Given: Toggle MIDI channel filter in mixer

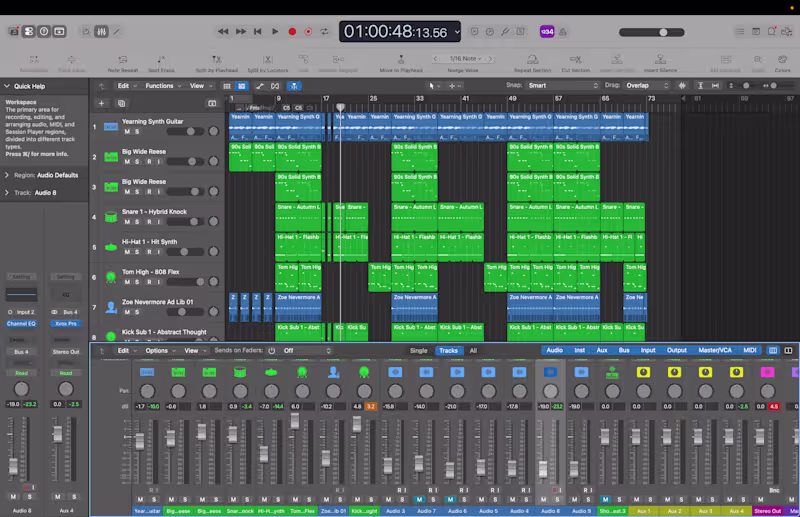Looking at the screenshot, I should pyautogui.click(x=749, y=350).
